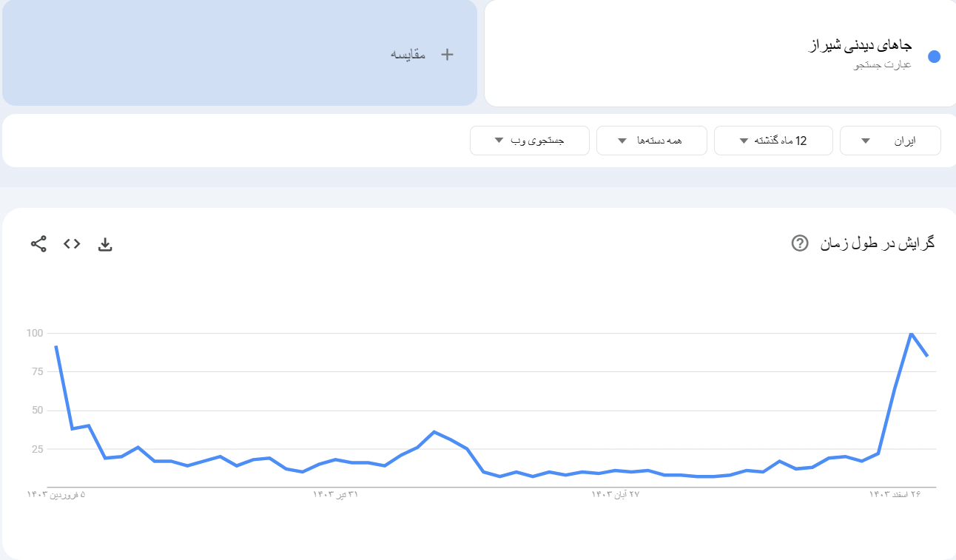Viewport: 956px width, 560px height.
Task: Click the ۳۱ تیر ۱۴۰۳ axis label
Action: [x=335, y=494]
